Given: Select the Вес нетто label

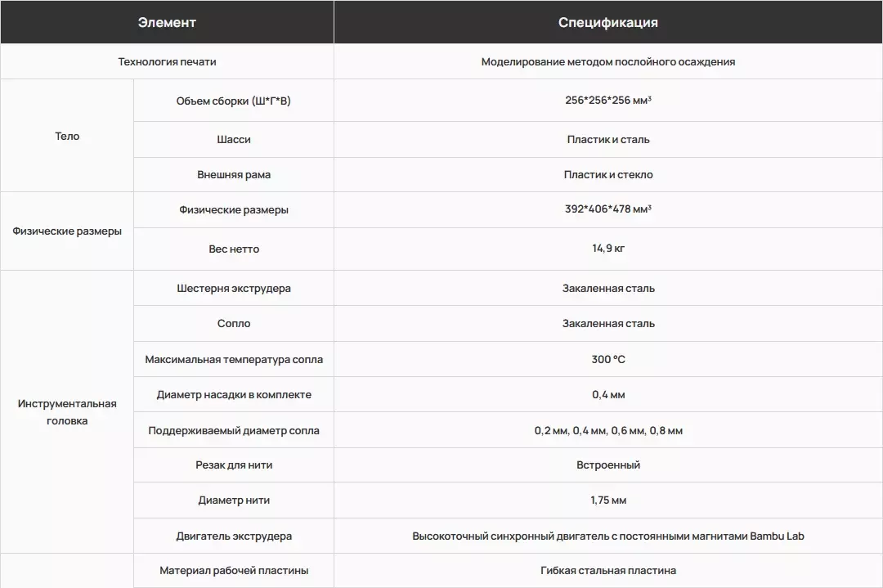Looking at the screenshot, I should coord(234,249).
